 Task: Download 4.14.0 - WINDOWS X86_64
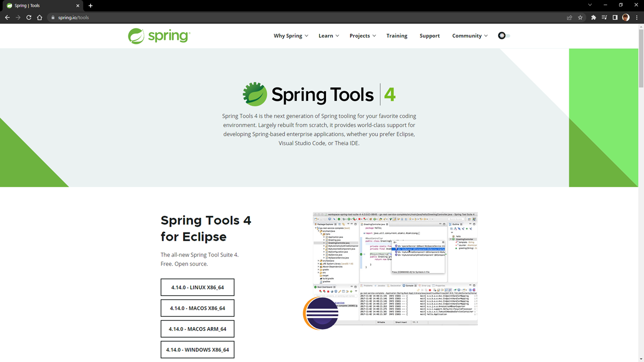(x=198, y=350)
